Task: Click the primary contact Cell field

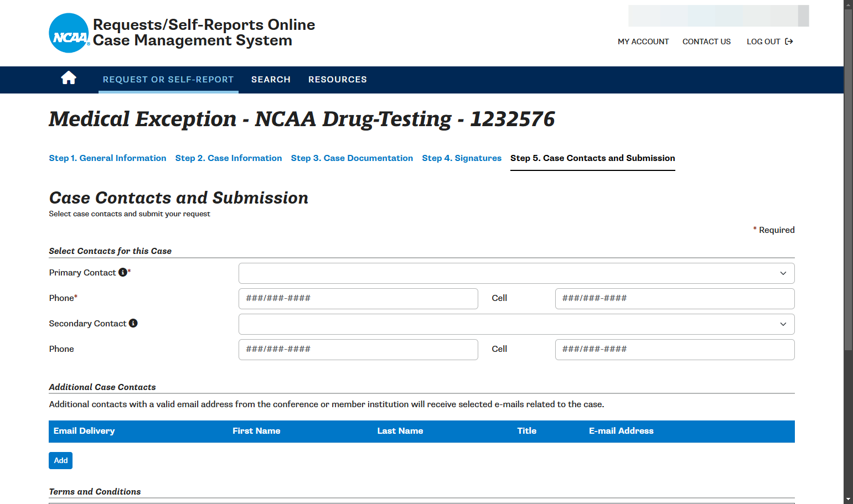Action: tap(675, 299)
